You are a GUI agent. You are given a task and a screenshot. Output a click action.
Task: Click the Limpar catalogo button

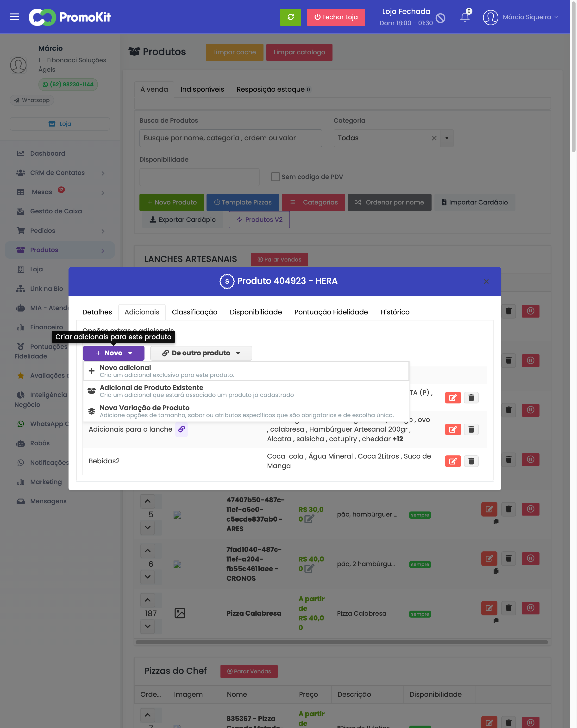[x=299, y=52]
